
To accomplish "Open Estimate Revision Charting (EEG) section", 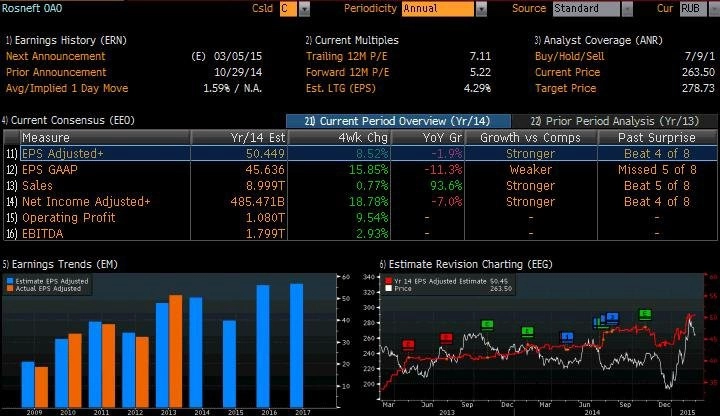I will coord(466,264).
